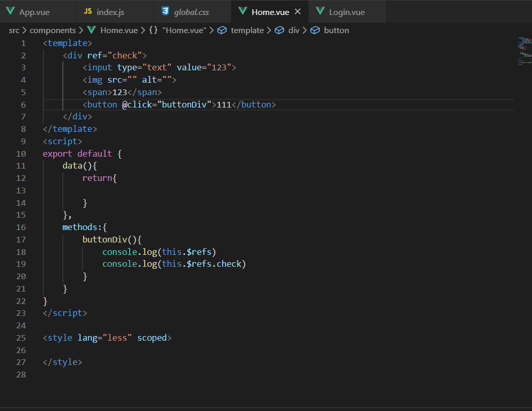Click the 'input' tag name on line 3
This screenshot has height=411, width=532.
99,68
